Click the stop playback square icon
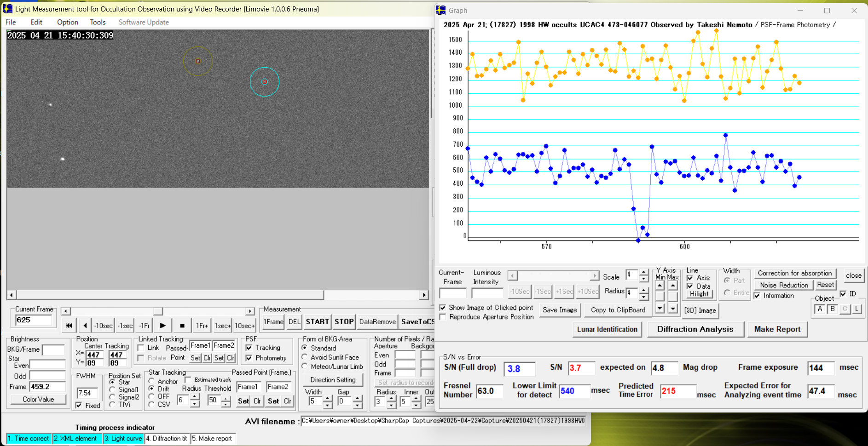The width and height of the screenshot is (868, 446). click(x=182, y=326)
